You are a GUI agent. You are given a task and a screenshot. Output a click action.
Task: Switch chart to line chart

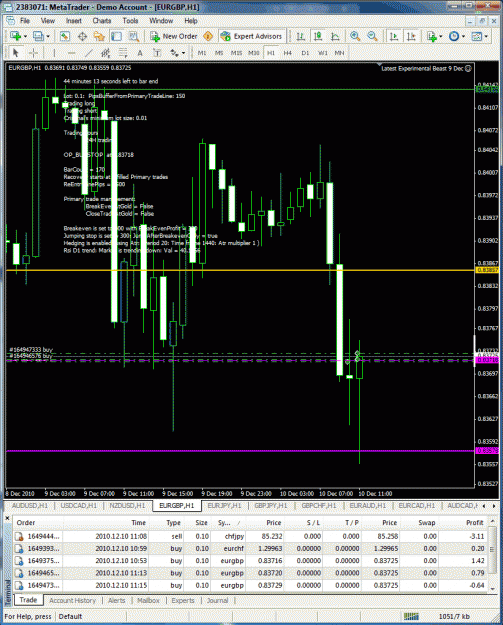coord(335,36)
